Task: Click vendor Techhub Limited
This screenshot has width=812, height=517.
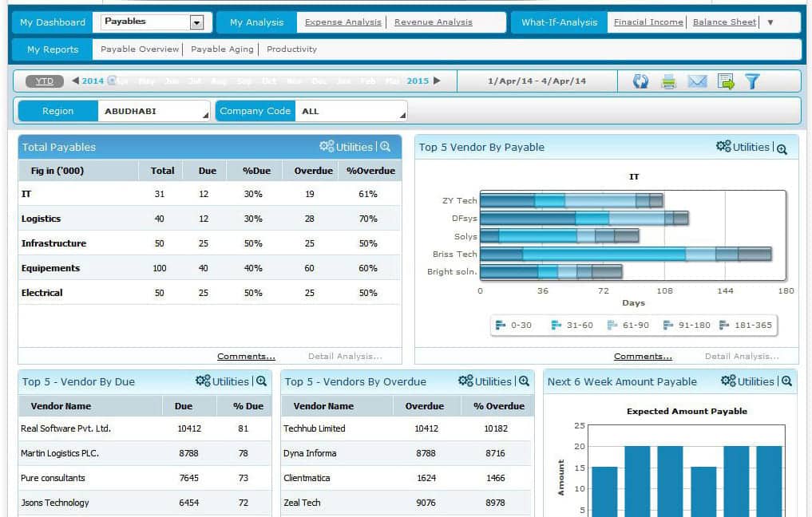Action: tap(314, 428)
